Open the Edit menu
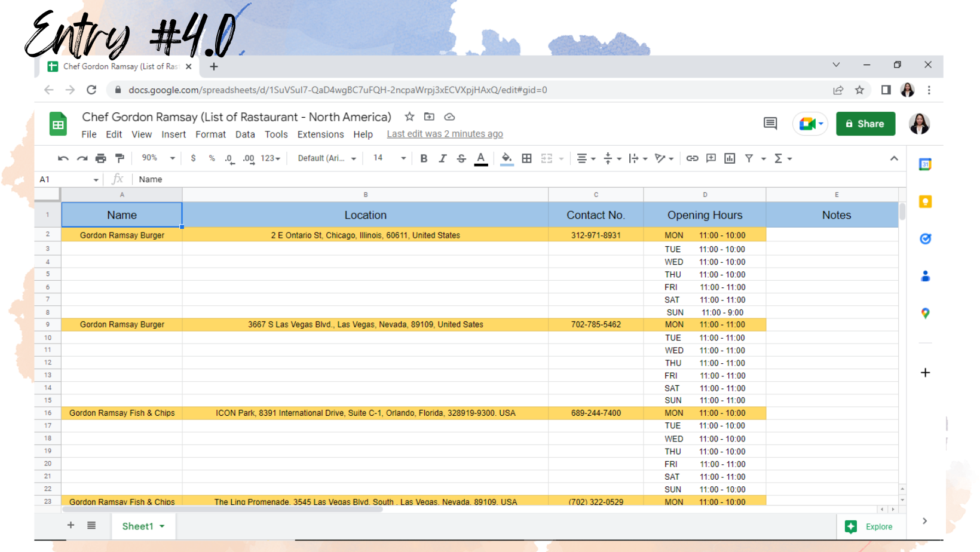The width and height of the screenshot is (980, 552). click(114, 134)
